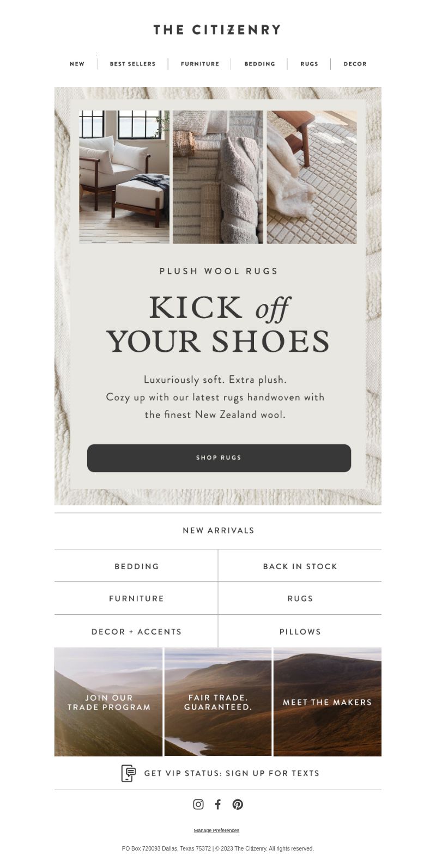Image resolution: width=436 pixels, height=868 pixels.
Task: Open the Join Our Trade Program tile
Action: point(108,702)
